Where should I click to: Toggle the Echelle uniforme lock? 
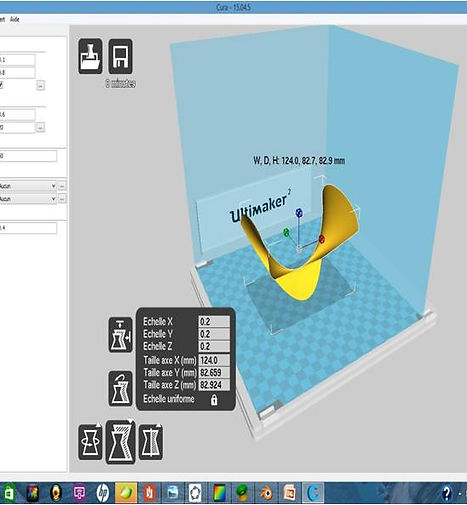pos(214,400)
